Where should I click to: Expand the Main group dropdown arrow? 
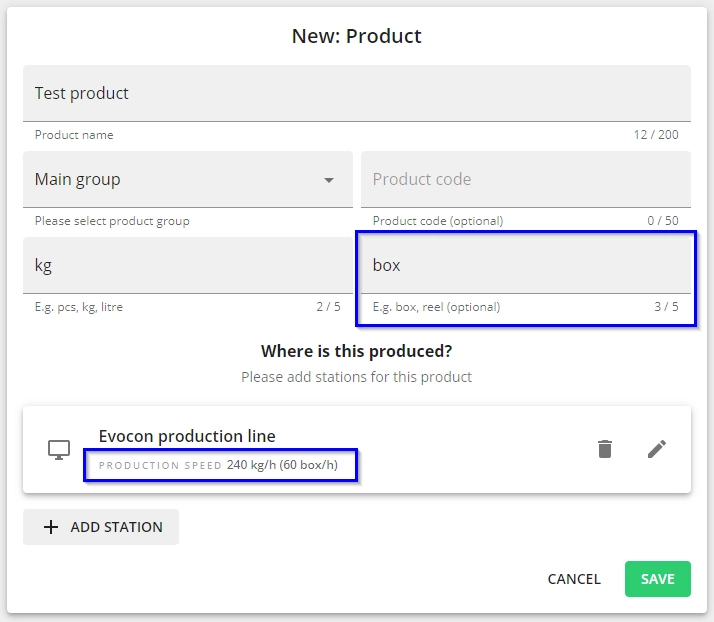(329, 180)
